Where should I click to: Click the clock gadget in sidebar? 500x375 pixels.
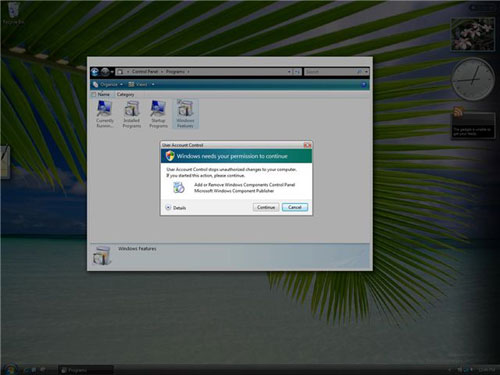pyautogui.click(x=473, y=79)
